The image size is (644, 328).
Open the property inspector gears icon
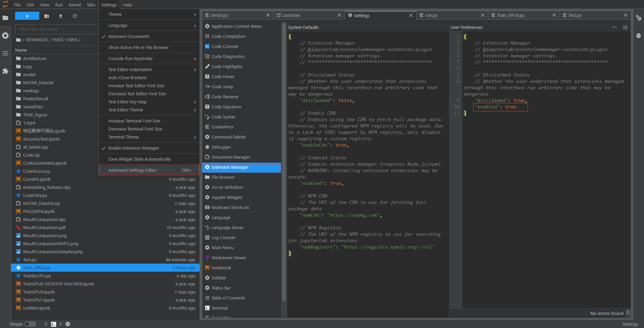click(x=638, y=18)
